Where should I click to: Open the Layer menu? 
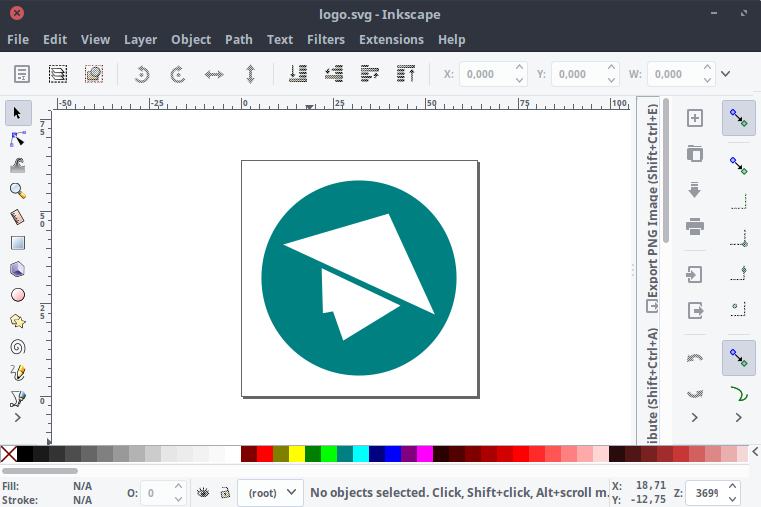(140, 40)
